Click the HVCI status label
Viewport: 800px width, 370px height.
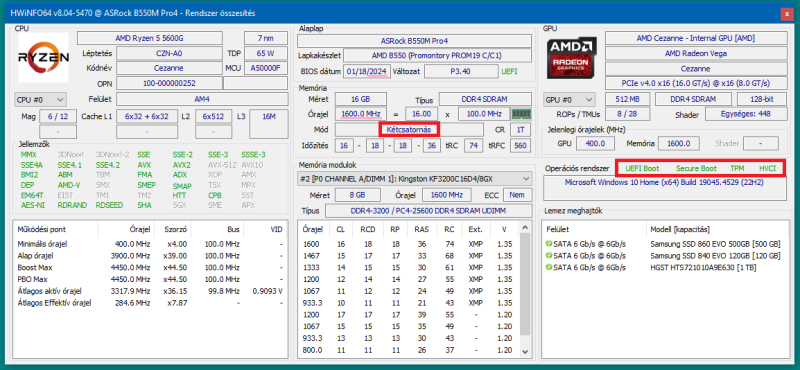click(767, 168)
